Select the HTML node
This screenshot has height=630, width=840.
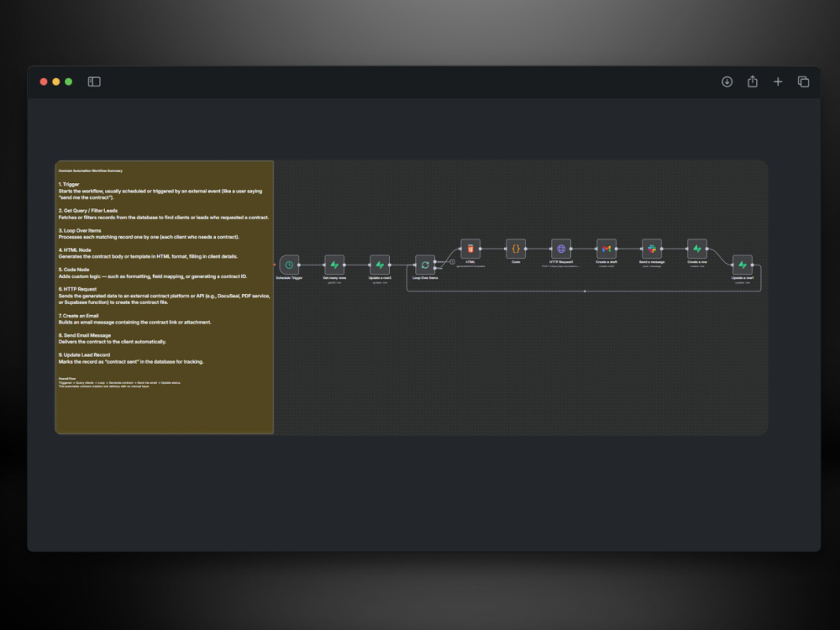click(x=470, y=249)
